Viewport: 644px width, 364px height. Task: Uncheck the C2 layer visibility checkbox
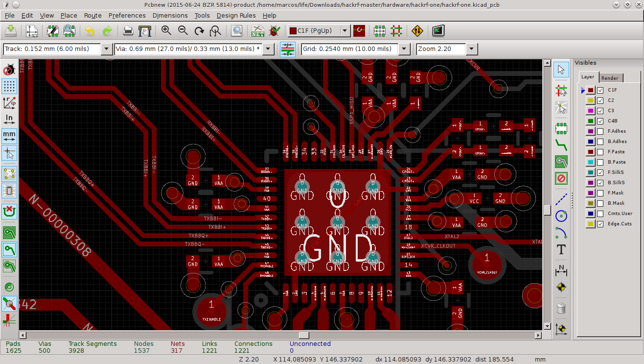click(600, 100)
